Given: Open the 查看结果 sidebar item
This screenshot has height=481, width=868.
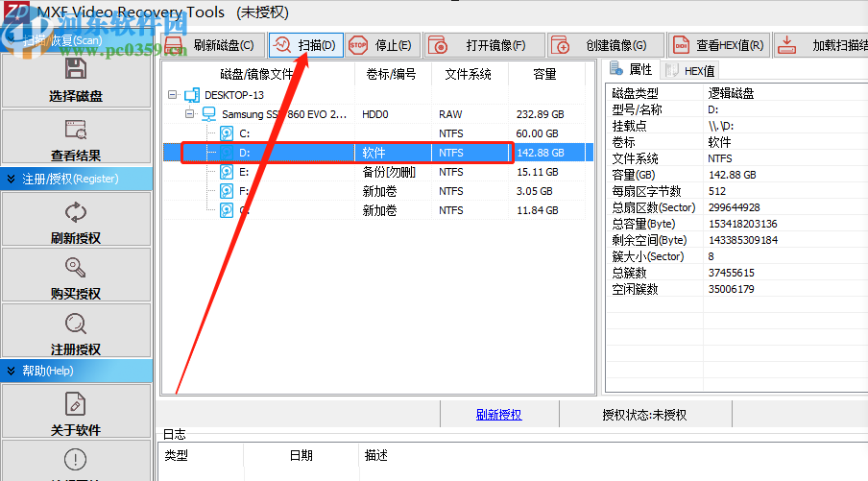Looking at the screenshot, I should click(x=76, y=138).
